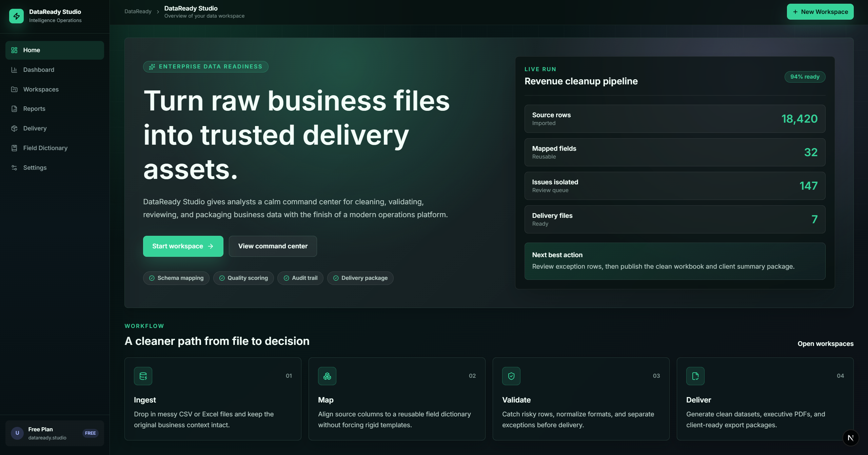868x455 pixels.
Task: Open Settings from sidebar
Action: click(x=55, y=168)
